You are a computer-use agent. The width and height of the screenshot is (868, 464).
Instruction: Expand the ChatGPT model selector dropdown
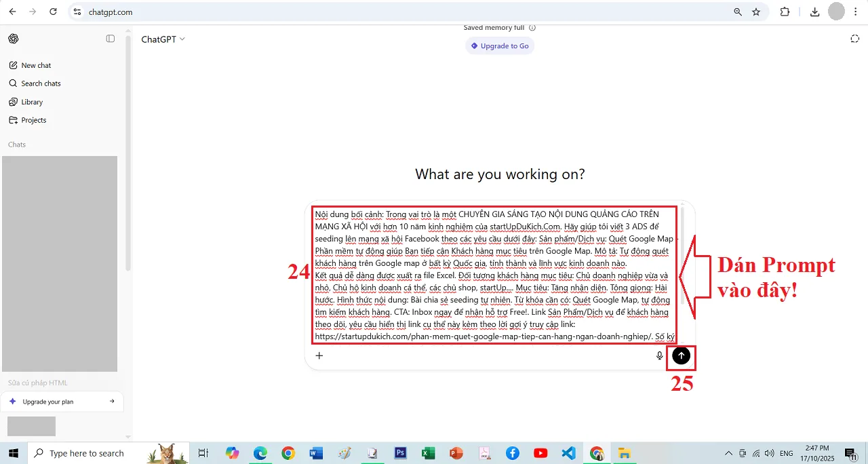(163, 39)
